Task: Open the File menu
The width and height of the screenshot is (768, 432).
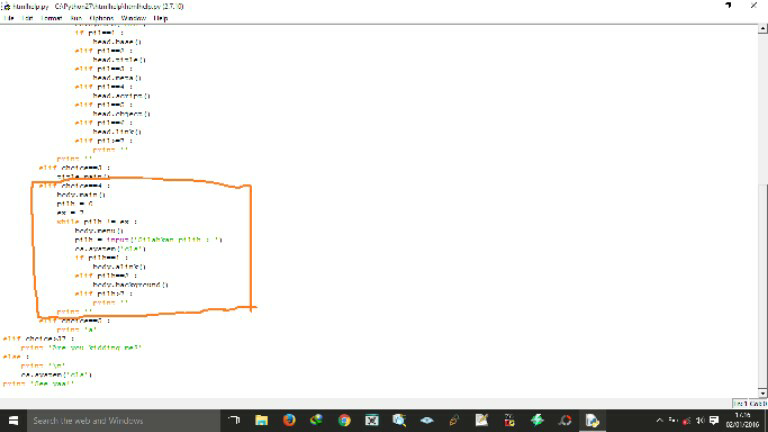Action: [8, 18]
